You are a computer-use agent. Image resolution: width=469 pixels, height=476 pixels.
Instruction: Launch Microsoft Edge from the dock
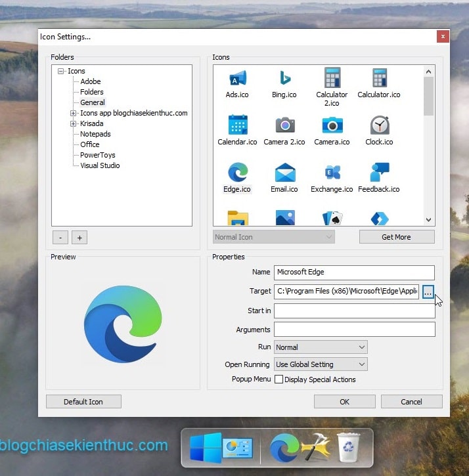[x=284, y=448]
